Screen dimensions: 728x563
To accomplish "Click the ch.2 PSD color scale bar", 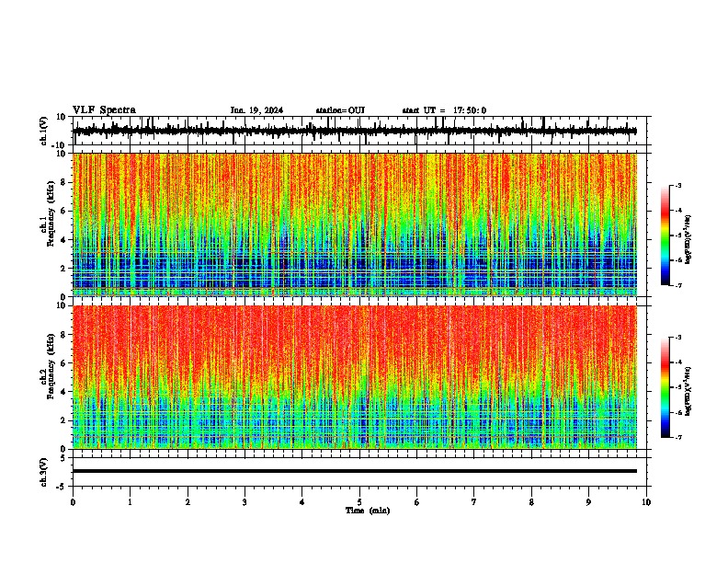I will click(x=665, y=387).
